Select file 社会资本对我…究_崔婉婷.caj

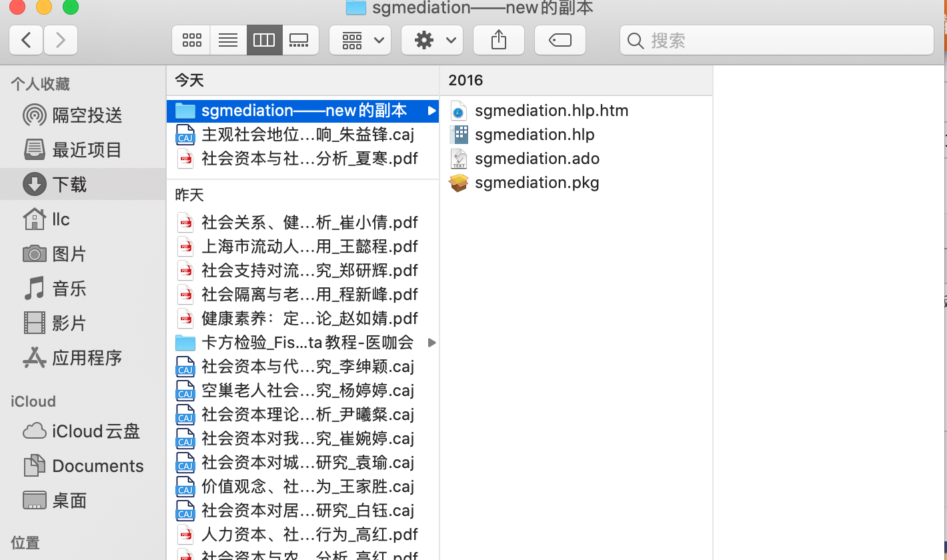tap(303, 439)
